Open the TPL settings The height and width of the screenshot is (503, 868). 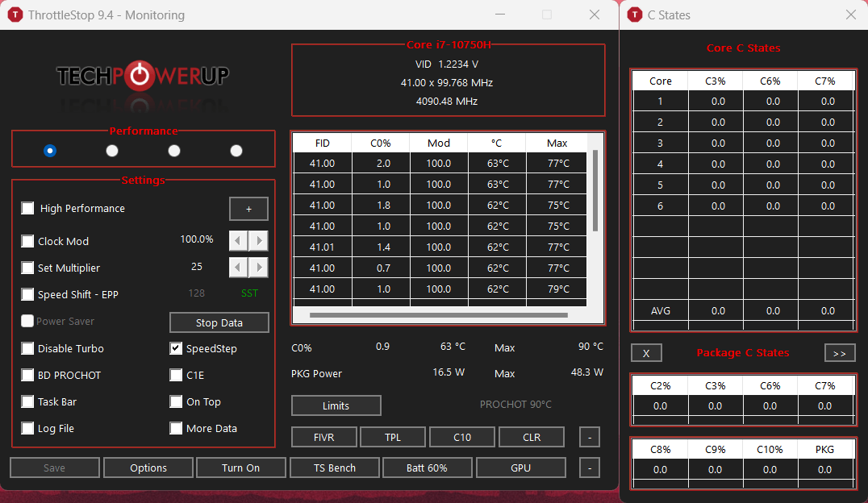(x=393, y=437)
